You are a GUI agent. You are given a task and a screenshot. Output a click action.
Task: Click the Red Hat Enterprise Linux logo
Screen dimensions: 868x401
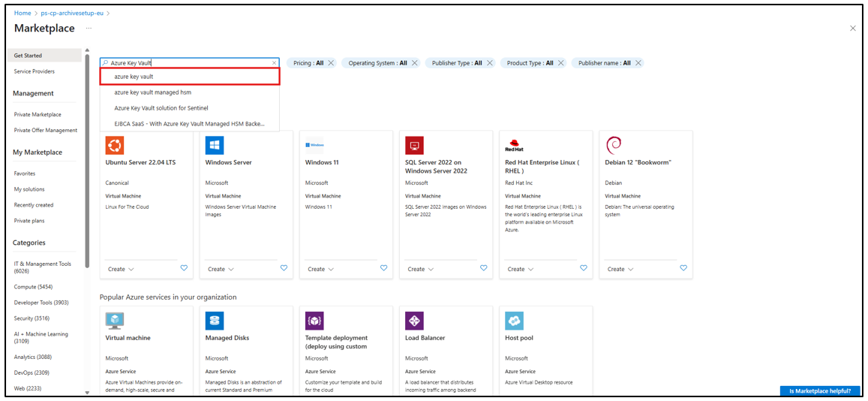[514, 145]
